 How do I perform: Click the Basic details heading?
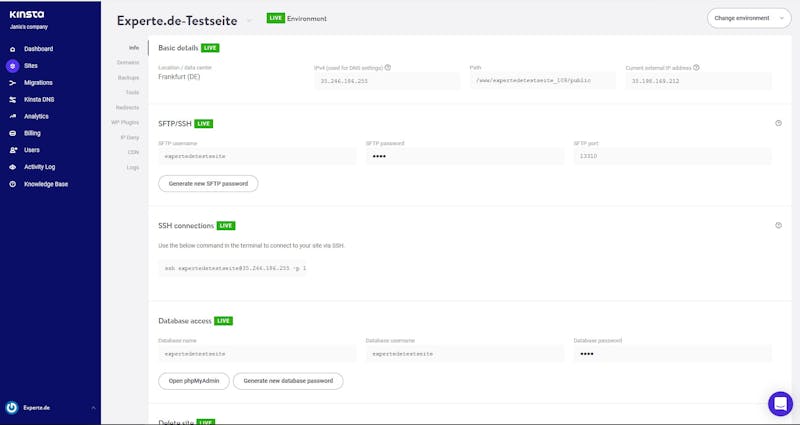[178, 47]
